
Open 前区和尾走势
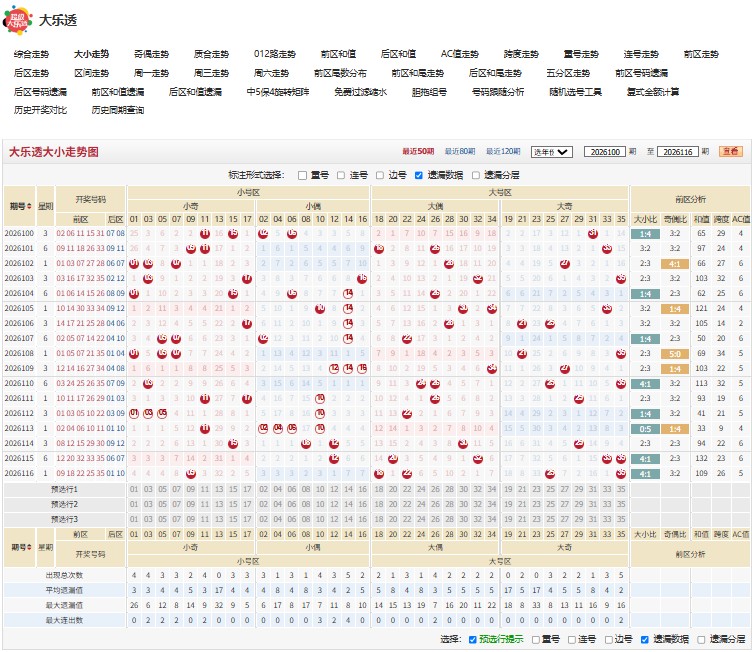click(x=418, y=73)
